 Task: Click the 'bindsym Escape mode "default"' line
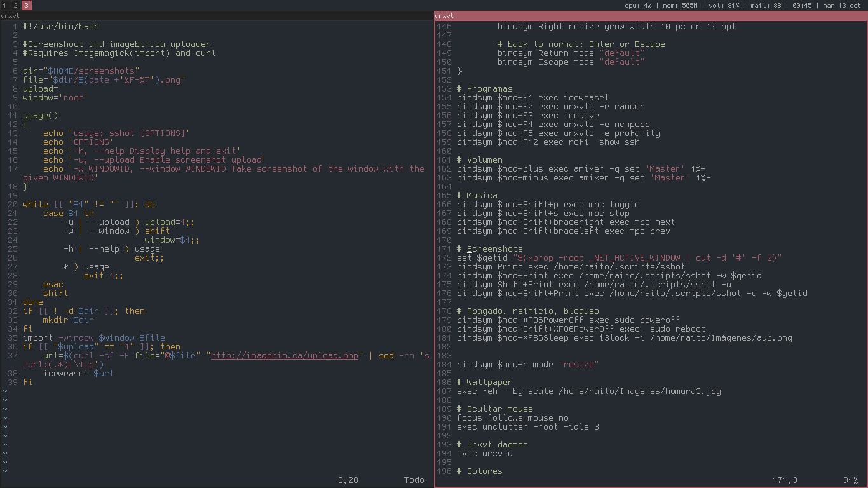(x=571, y=62)
